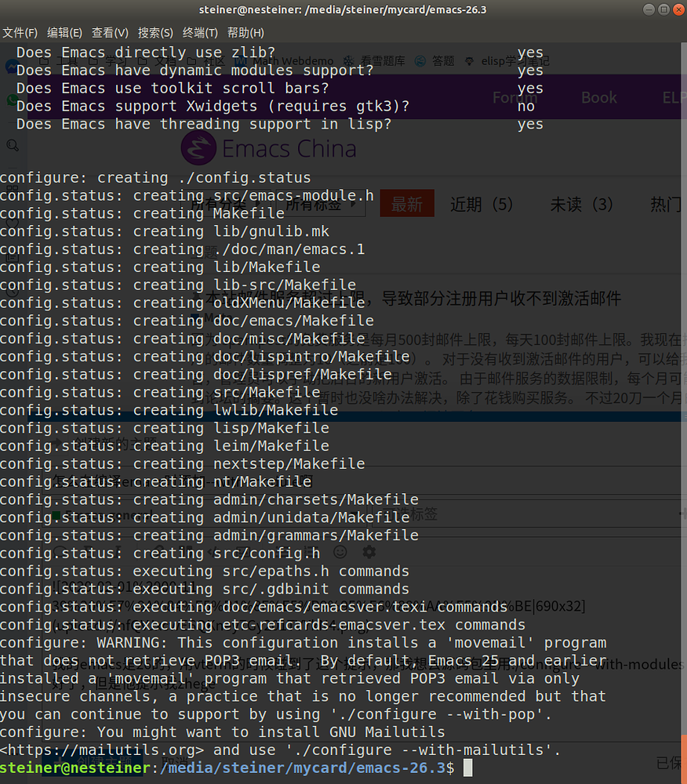Click the 'admin/charsets/Makefile' text
The height and width of the screenshot is (784, 687).
[316, 500]
